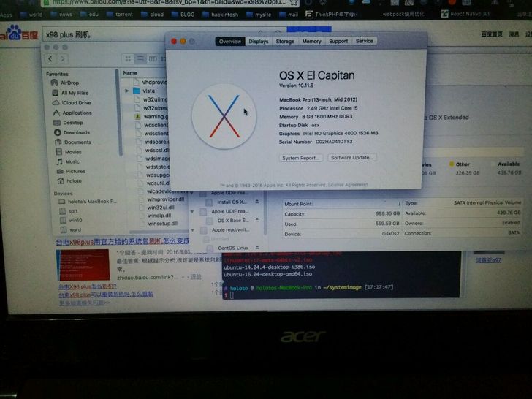This screenshot has width=532, height=399.
Task: Bookmark this page with star icon
Action: tap(294, 3)
